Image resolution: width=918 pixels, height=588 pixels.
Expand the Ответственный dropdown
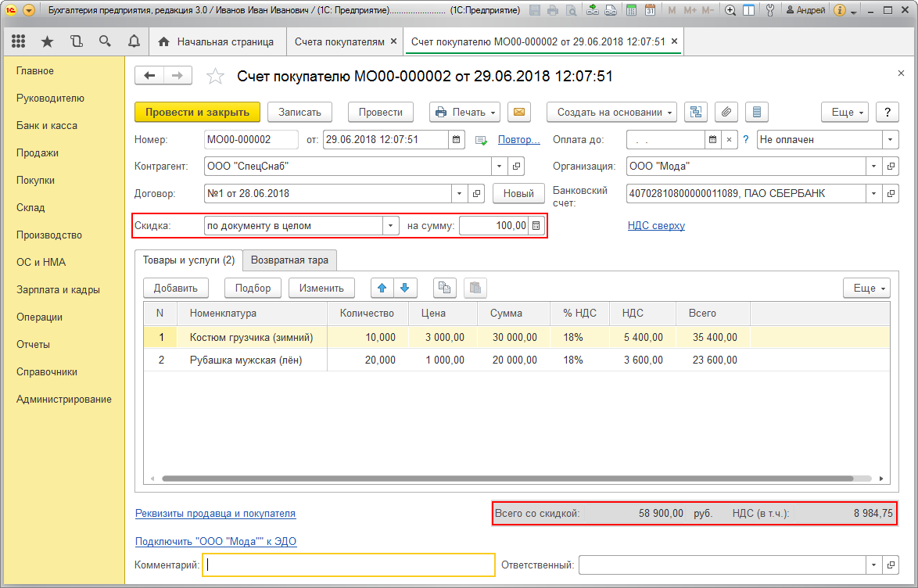[873, 565]
